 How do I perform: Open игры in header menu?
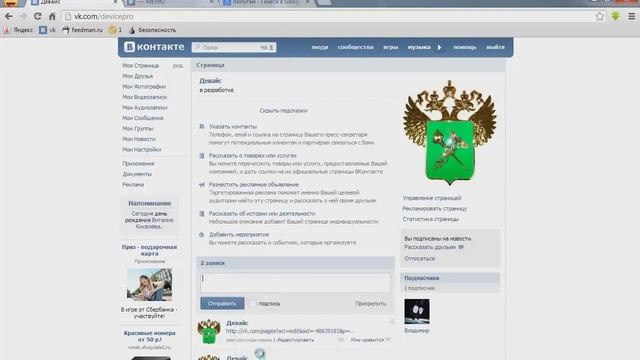tap(390, 47)
